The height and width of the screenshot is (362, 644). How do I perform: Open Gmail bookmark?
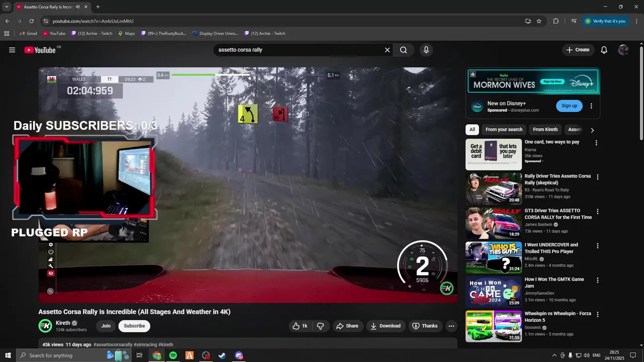(x=28, y=33)
